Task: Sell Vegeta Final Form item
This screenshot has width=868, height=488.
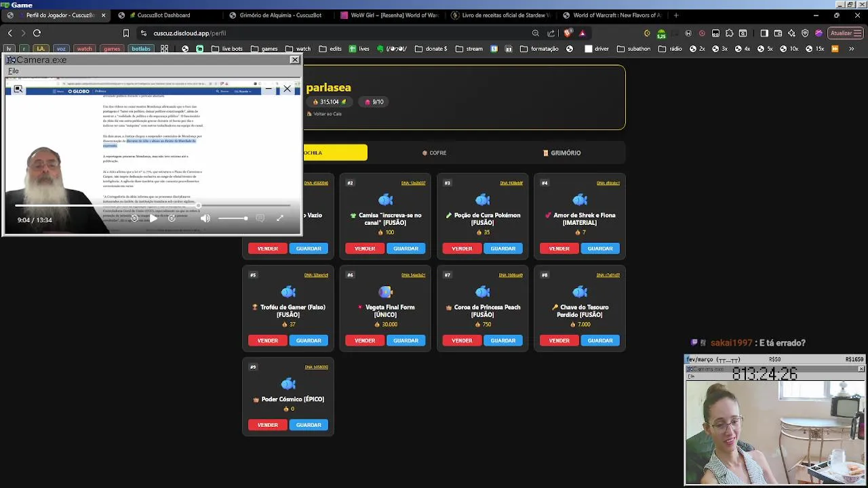Action: coord(365,340)
